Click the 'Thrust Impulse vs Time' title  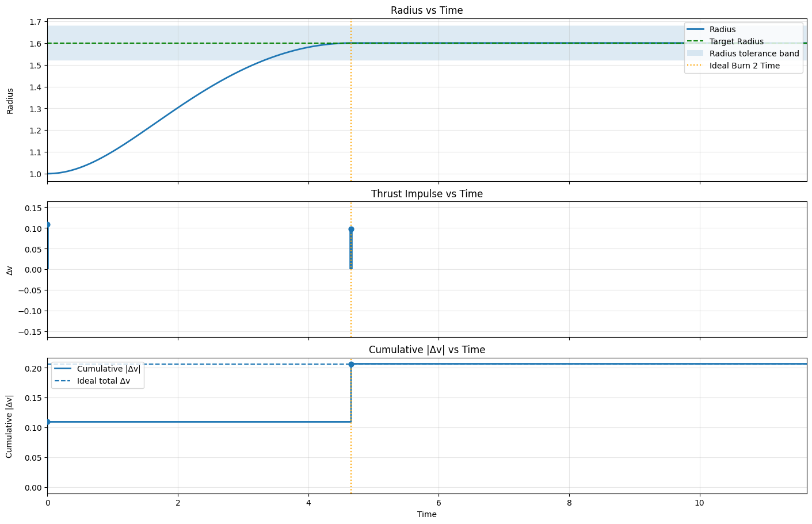pyautogui.click(x=426, y=194)
